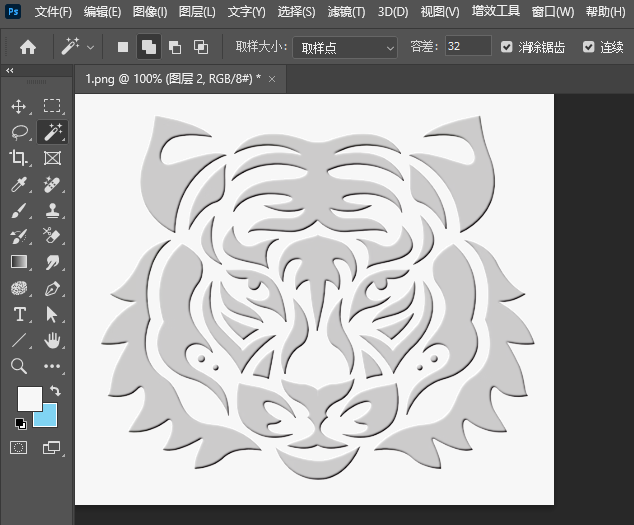Screen dimensions: 634x525
Task: Open the 视图(V) menu
Action: (x=440, y=12)
